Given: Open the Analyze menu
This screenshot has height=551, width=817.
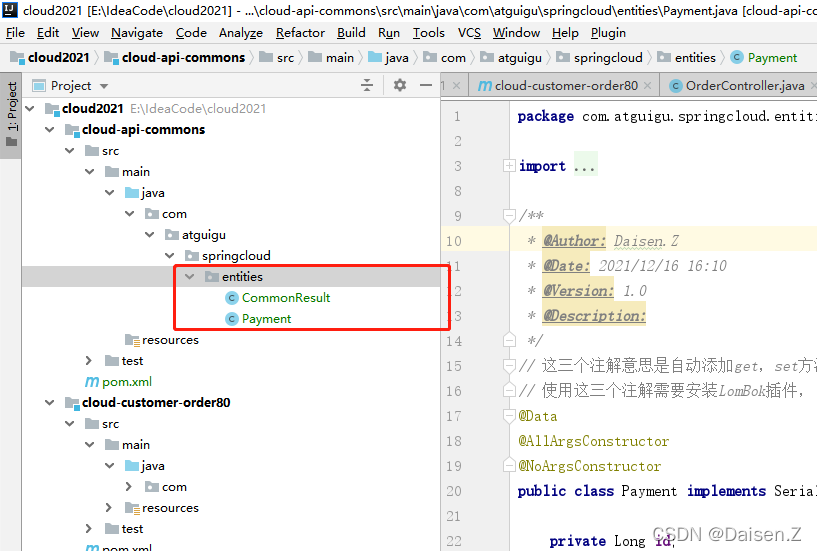Looking at the screenshot, I should (241, 33).
